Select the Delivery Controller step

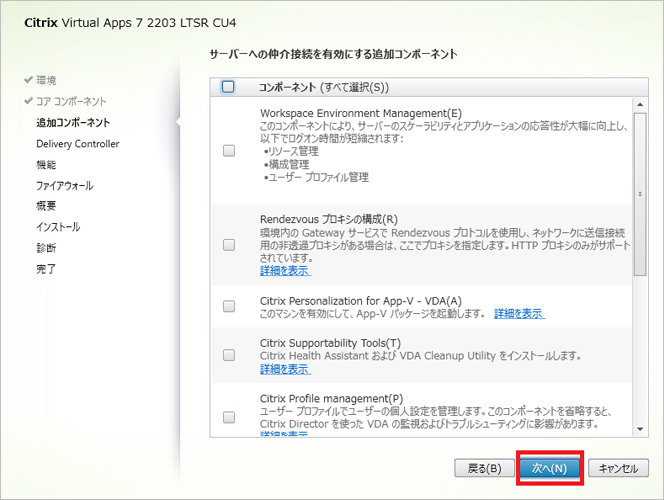78,144
